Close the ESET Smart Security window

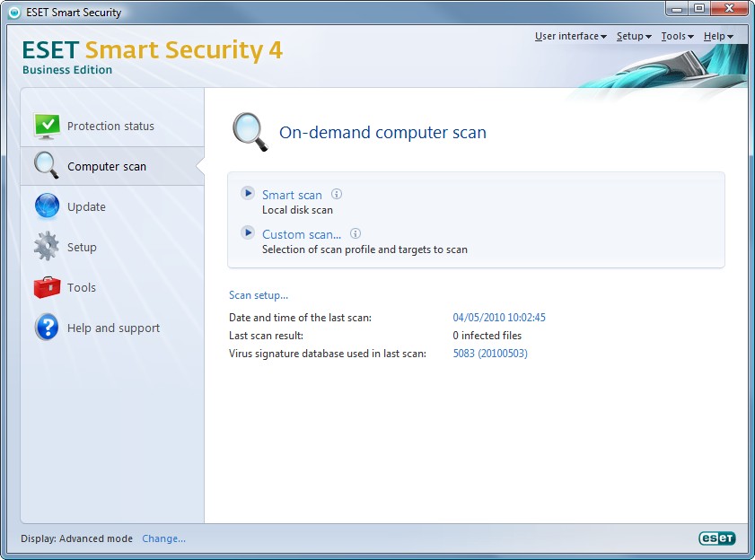click(730, 9)
